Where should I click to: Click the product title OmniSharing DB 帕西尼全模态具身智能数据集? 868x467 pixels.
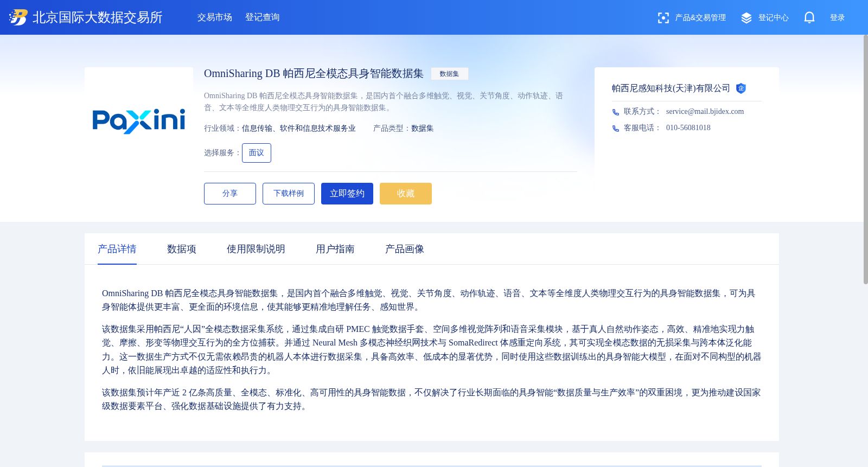click(x=314, y=74)
